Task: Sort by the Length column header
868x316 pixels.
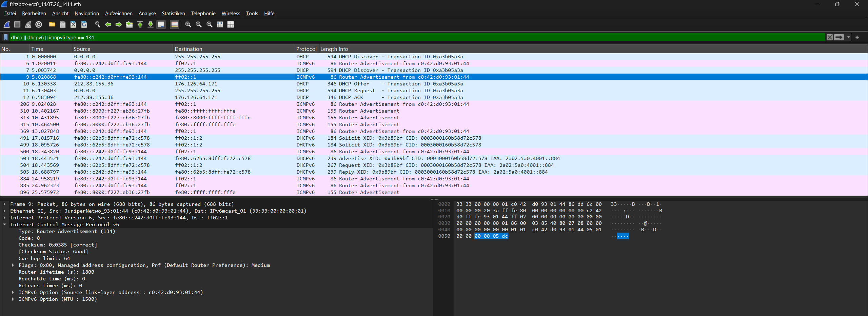Action: pyautogui.click(x=328, y=49)
